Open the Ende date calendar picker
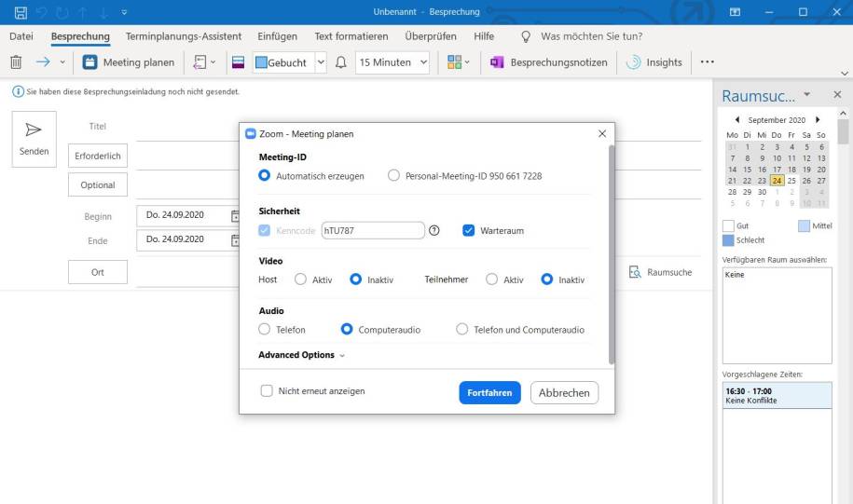This screenshot has height=504, width=853. [x=235, y=239]
